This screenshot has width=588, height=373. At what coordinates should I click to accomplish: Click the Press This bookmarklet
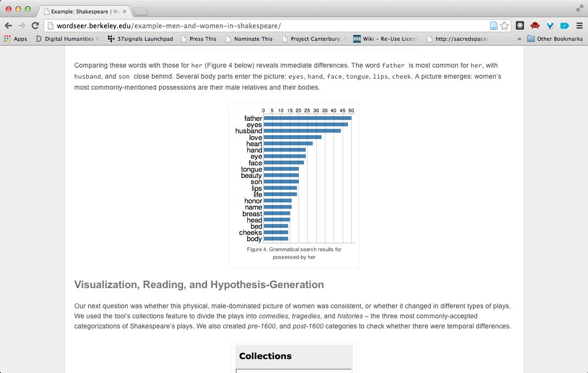click(x=199, y=39)
